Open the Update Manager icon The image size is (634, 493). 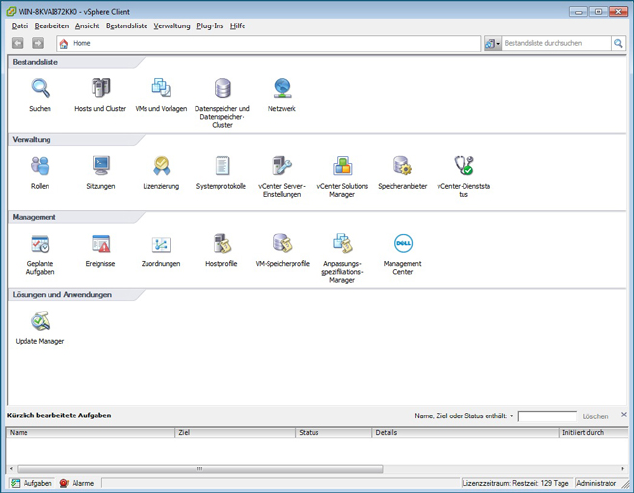pos(40,321)
